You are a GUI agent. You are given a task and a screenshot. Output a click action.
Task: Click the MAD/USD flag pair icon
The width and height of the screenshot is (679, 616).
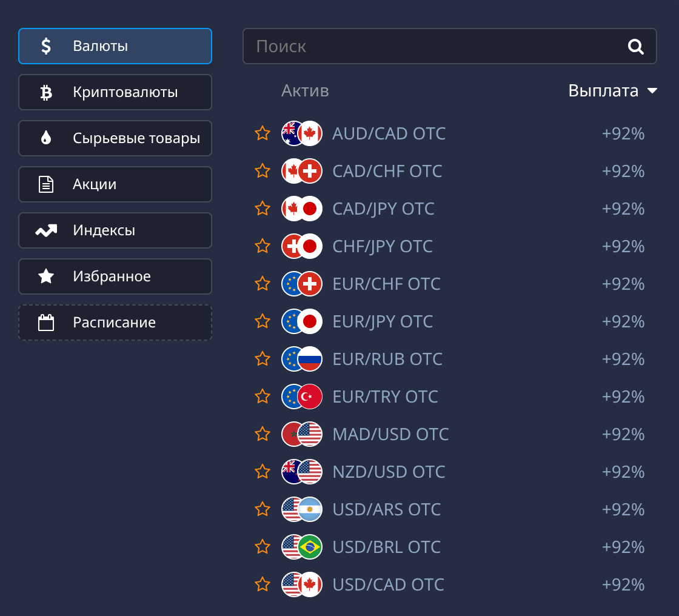click(302, 434)
